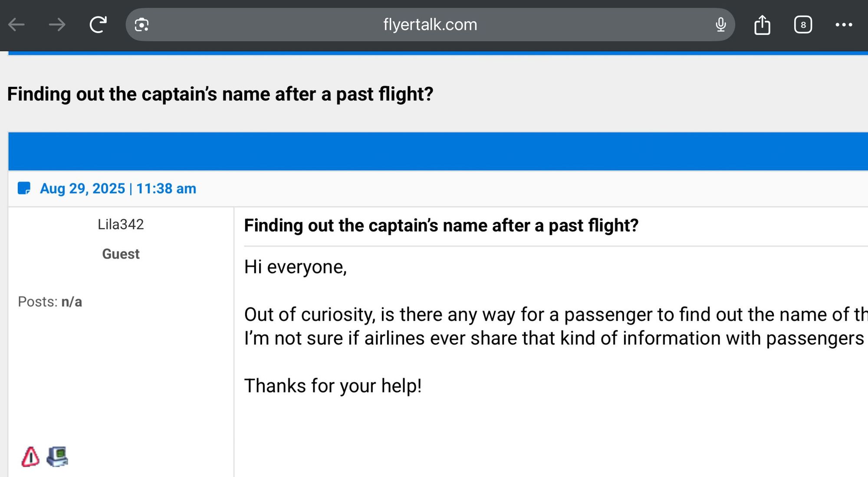
Task: Open the share sheet for this page
Action: 762,25
